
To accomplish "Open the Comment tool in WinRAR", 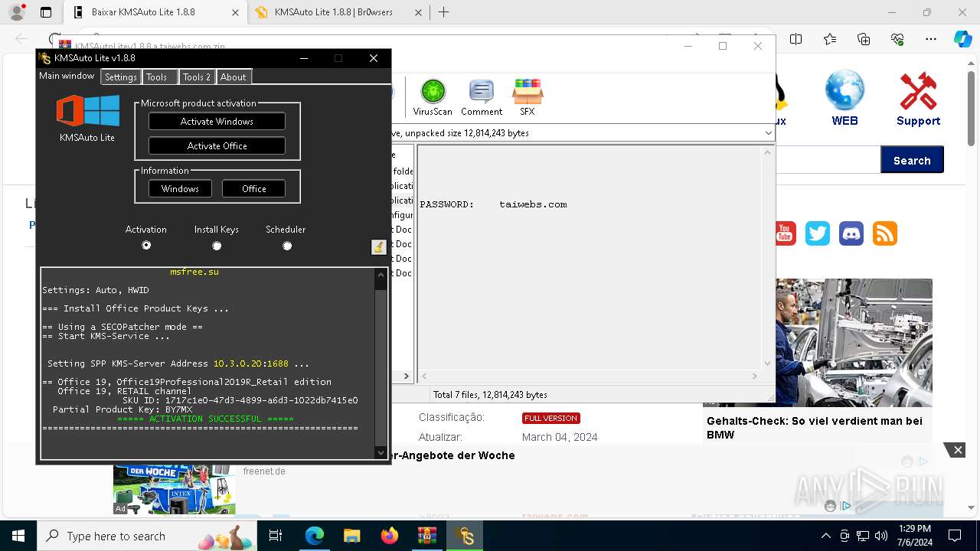I will (482, 97).
